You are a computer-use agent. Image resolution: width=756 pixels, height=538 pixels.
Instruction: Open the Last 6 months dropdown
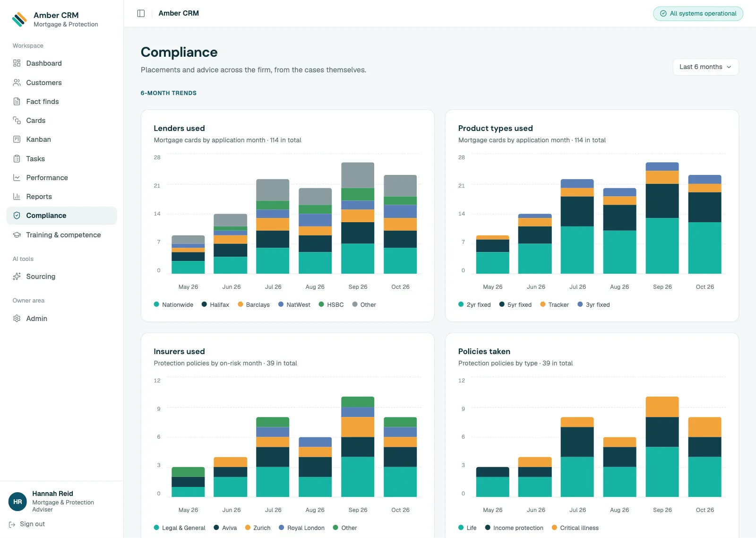(x=705, y=67)
